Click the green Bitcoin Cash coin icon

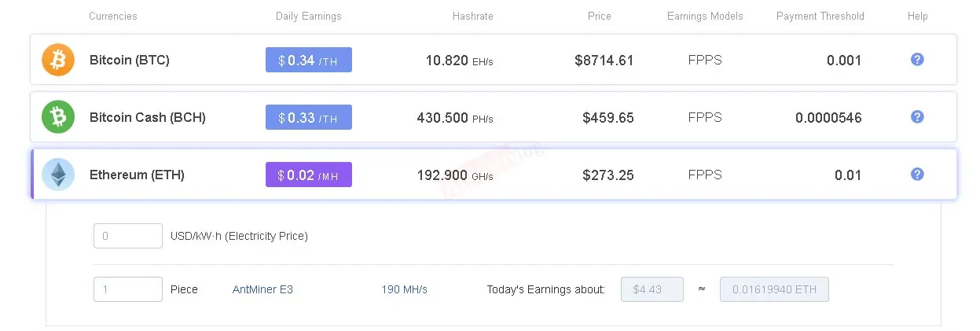(x=57, y=117)
